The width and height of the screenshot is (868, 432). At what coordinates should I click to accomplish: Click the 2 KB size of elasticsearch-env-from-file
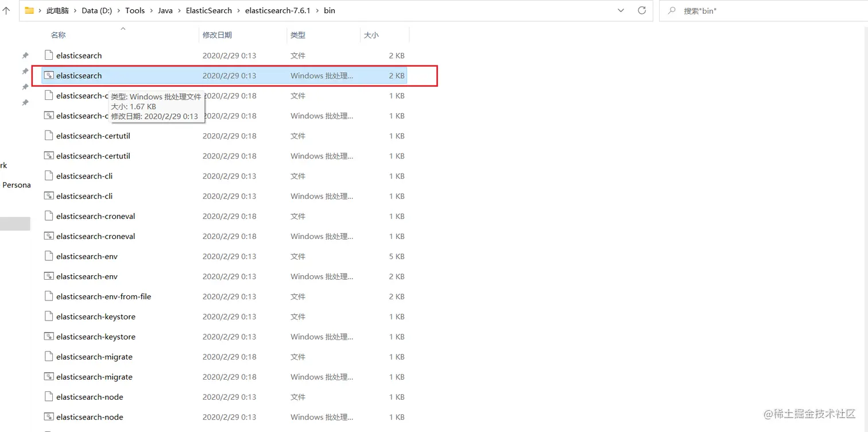397,296
